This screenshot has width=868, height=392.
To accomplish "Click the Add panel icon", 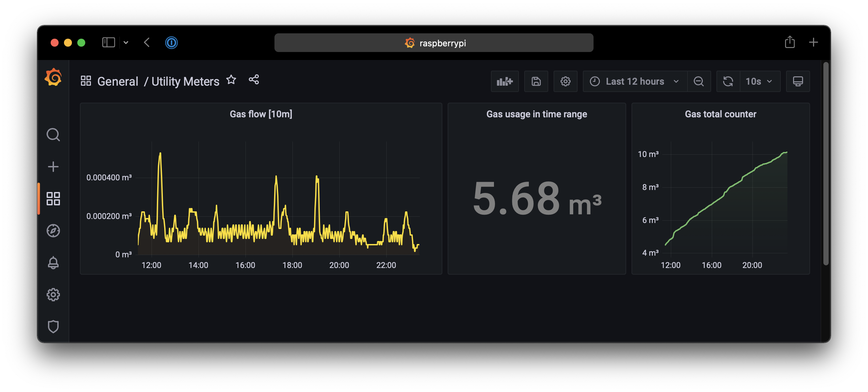I will [504, 81].
